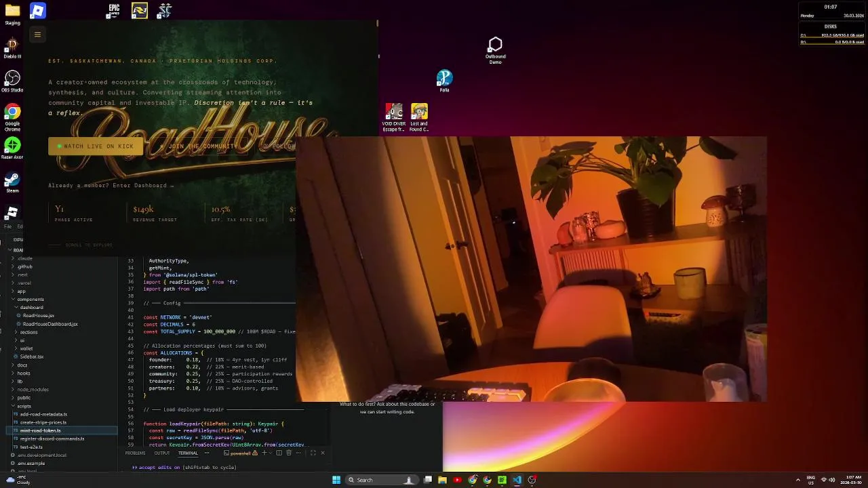Switch the ENG US input language indicator
Viewport: 868px width, 488px height.
point(811,480)
